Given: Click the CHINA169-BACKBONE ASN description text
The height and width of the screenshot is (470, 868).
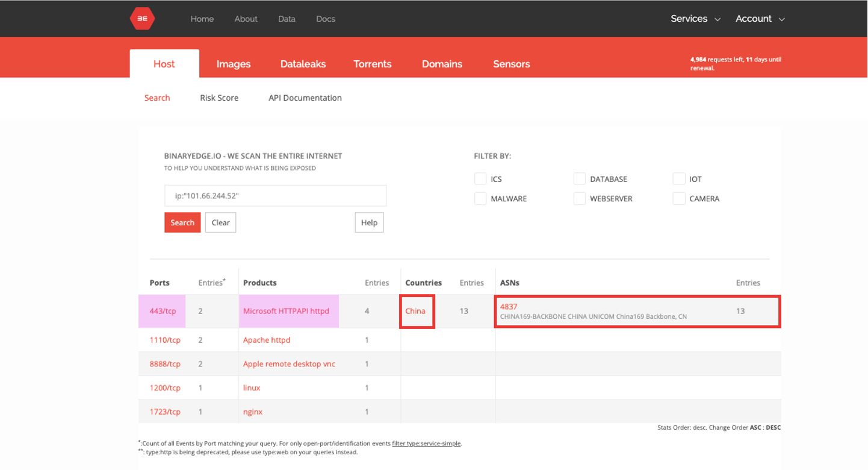Looking at the screenshot, I should coord(594,316).
